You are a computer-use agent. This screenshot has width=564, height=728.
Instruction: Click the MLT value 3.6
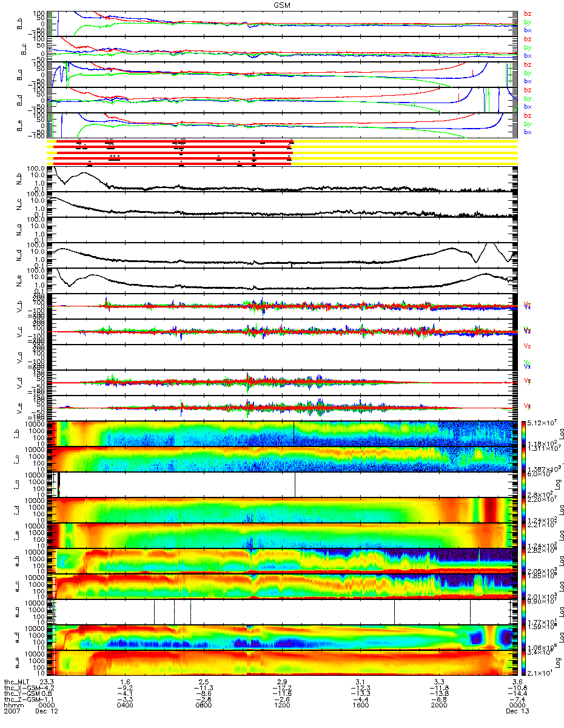(x=518, y=682)
